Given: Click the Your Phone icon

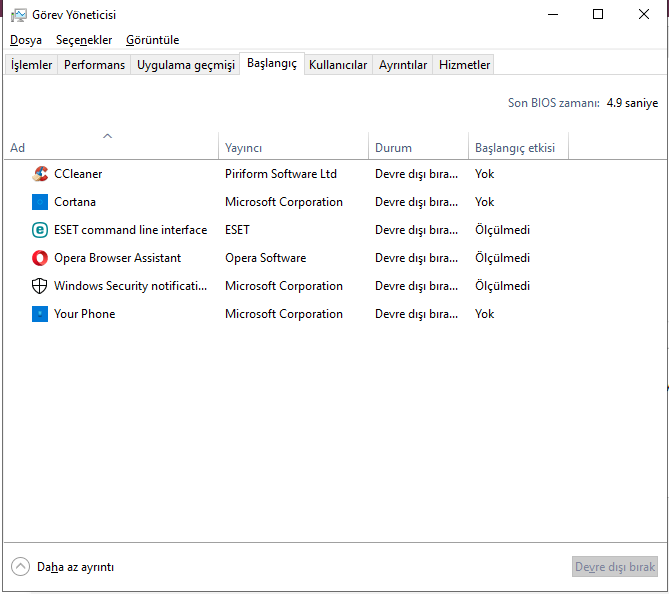Looking at the screenshot, I should [40, 314].
